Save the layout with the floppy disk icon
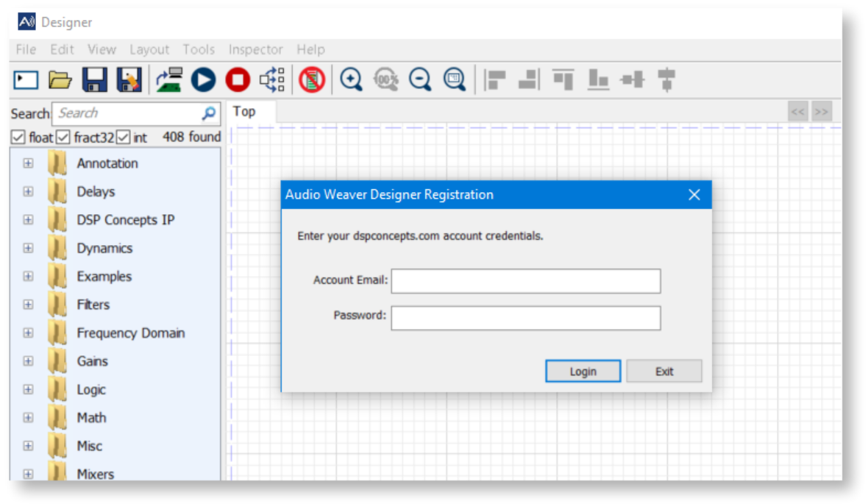The image size is (868, 504). (x=95, y=79)
